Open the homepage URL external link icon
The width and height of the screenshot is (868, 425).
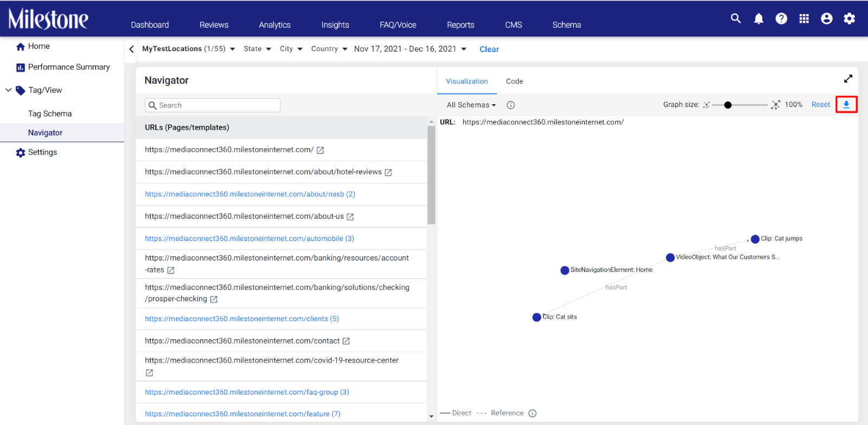[320, 150]
